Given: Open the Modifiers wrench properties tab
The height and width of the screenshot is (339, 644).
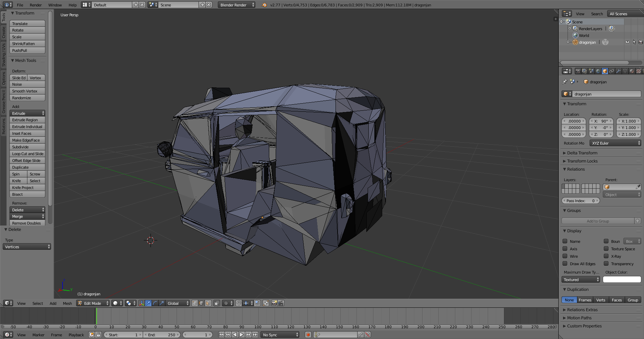Looking at the screenshot, I should point(618,71).
